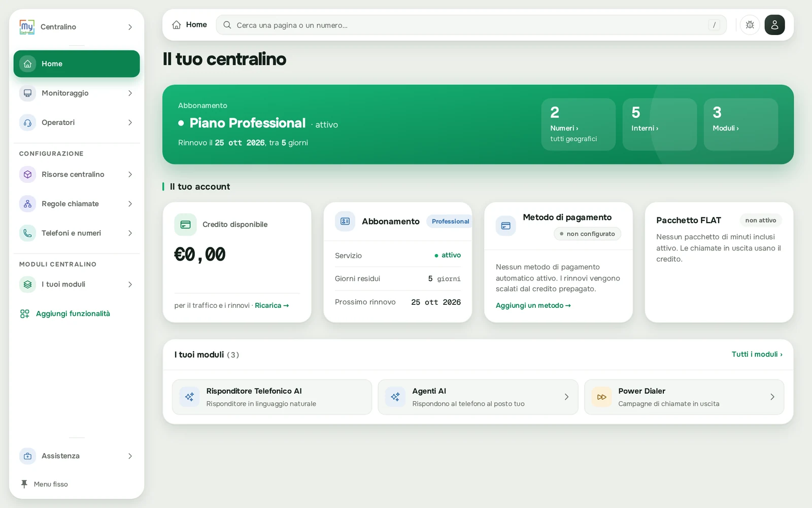Click the Professional badge on Abbonamento card
The image size is (812, 508).
pos(450,221)
